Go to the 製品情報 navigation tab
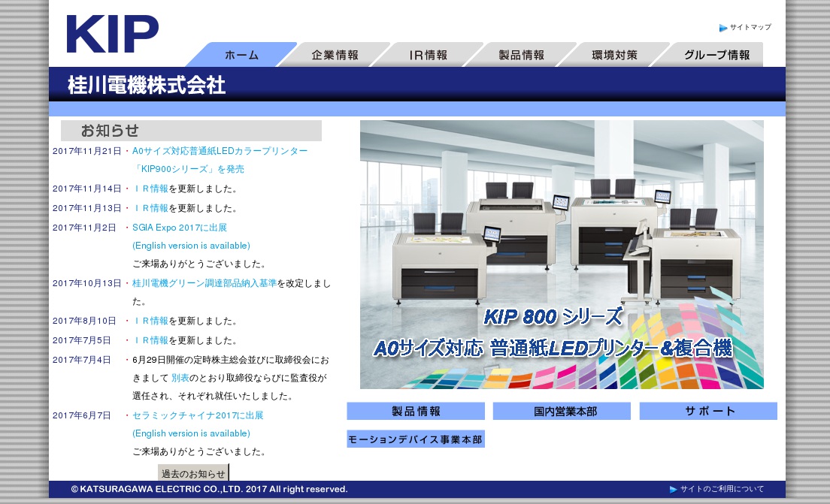830x504 pixels. (521, 55)
